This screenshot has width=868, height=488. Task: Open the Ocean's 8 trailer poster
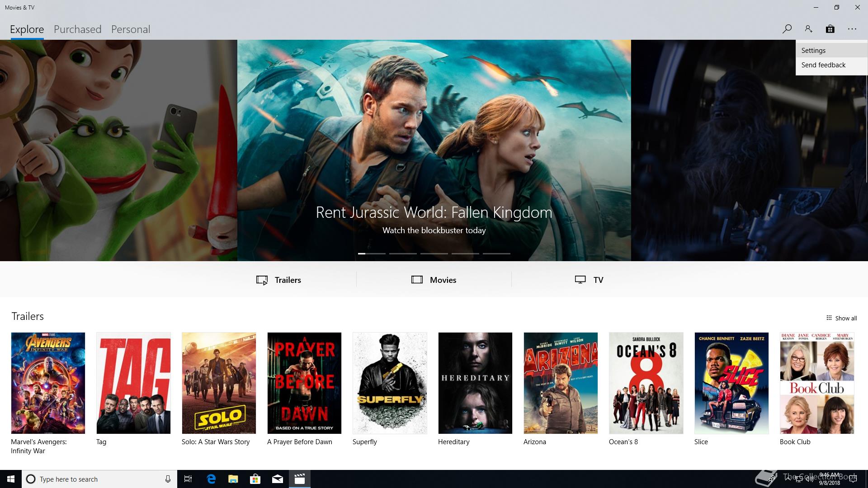coord(646,383)
